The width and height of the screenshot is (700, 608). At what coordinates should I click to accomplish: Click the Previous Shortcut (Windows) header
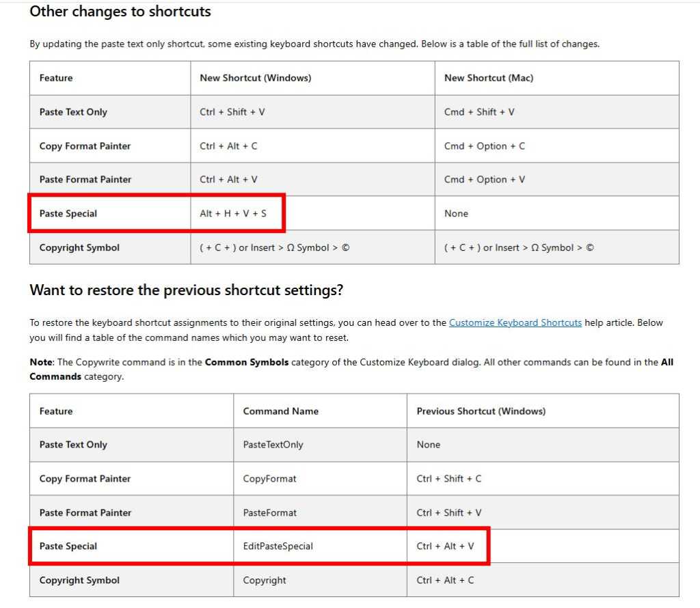[482, 411]
